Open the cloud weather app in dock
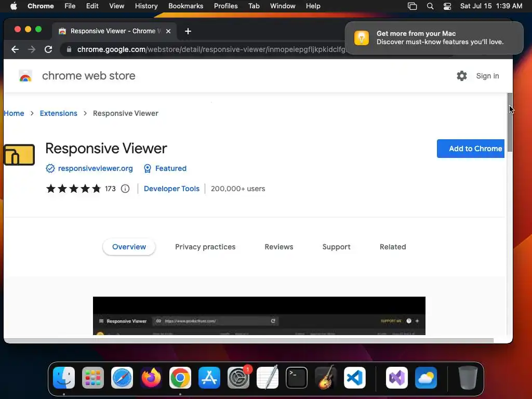The image size is (532, 399). point(426,378)
